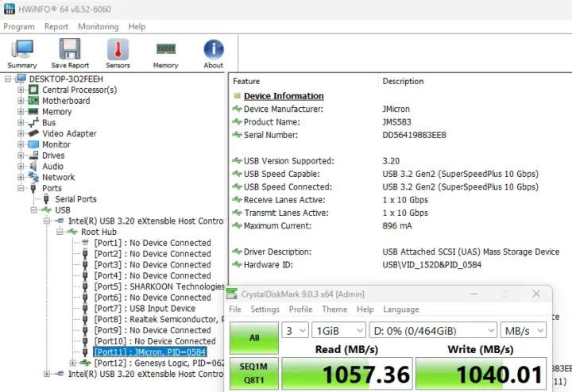
Task: Click the green All benchmark button
Action: [x=254, y=338]
